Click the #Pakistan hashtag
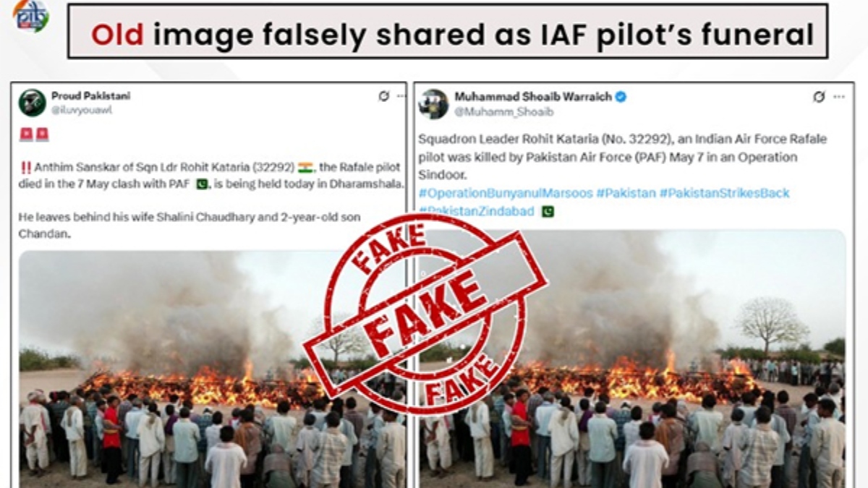Screen dimensions: 868x488 coord(626,193)
